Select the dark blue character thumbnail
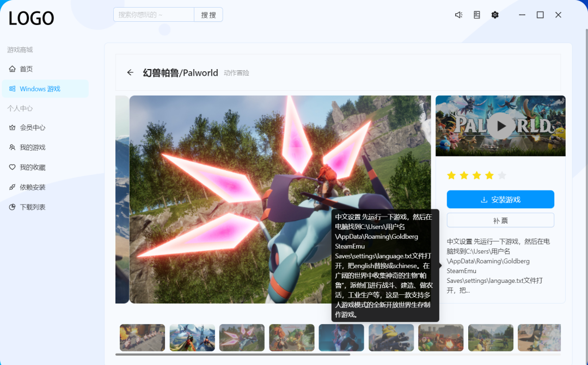The image size is (588, 365). (341, 338)
